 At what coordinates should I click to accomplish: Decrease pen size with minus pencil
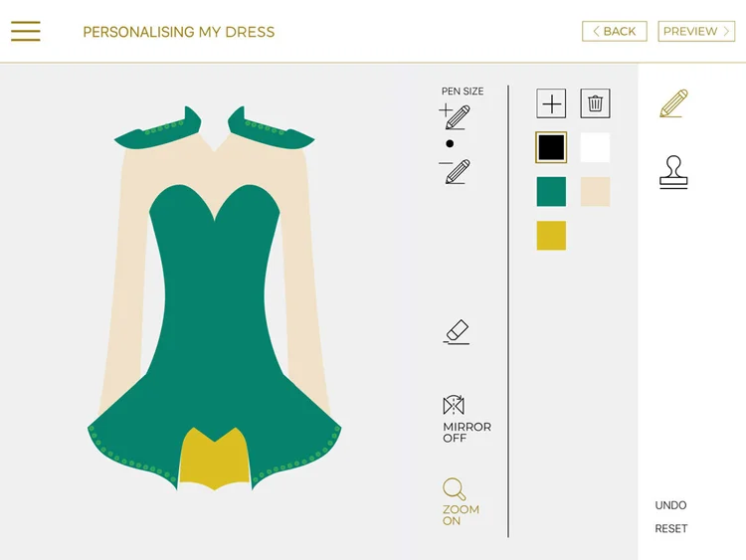(x=455, y=171)
